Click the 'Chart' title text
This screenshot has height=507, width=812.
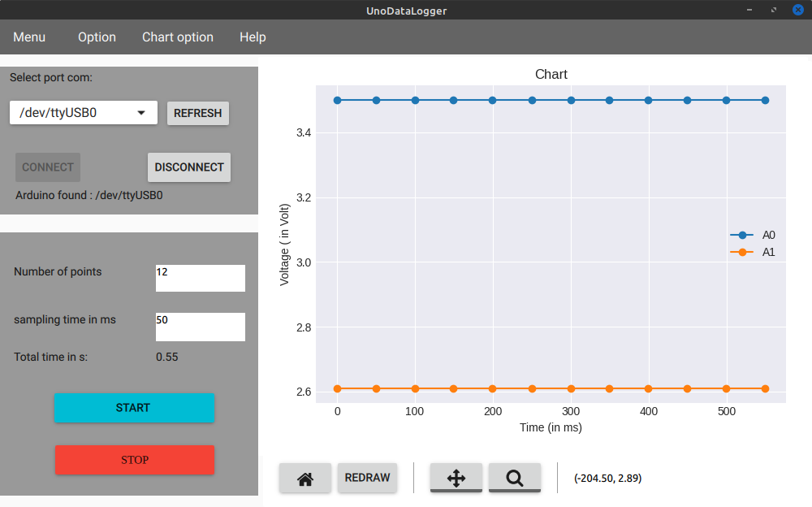point(551,74)
